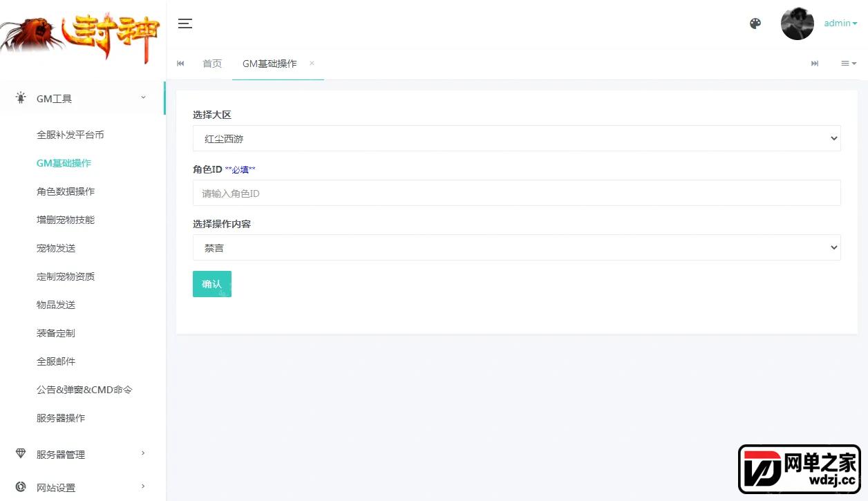
Task: Open the tab options menu icon
Action: (849, 64)
